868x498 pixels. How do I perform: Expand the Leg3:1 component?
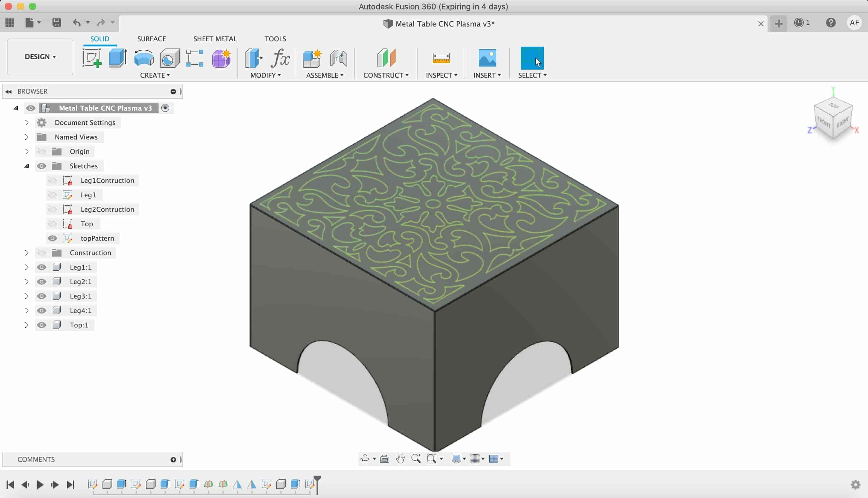pos(26,296)
